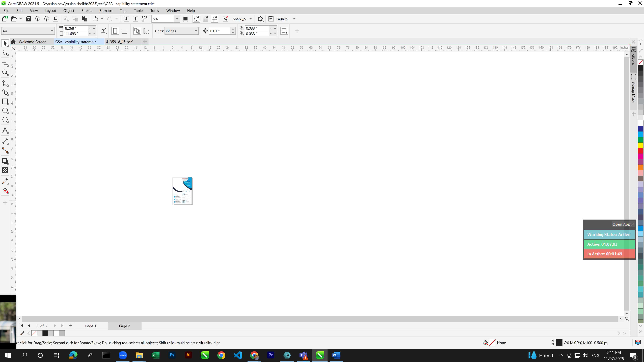
Task: Switch to 4135918_15.cdr document tab
Action: tap(120, 42)
